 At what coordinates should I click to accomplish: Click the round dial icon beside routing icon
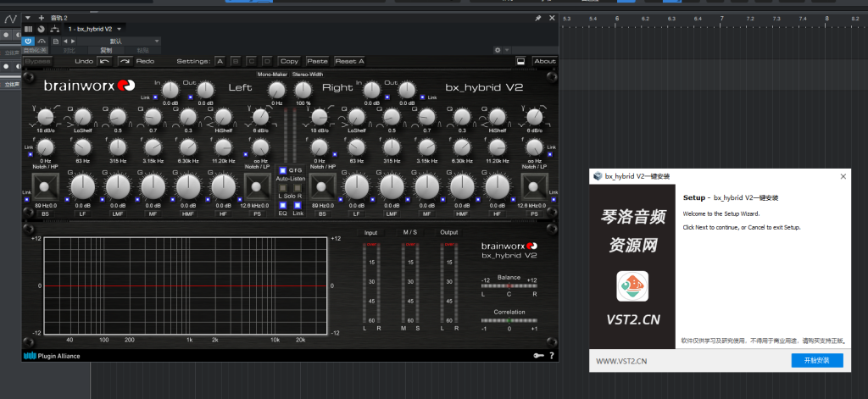pos(41,29)
